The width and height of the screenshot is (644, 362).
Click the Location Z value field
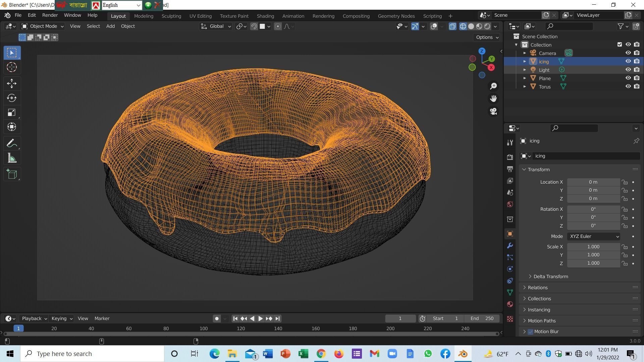pos(593,199)
